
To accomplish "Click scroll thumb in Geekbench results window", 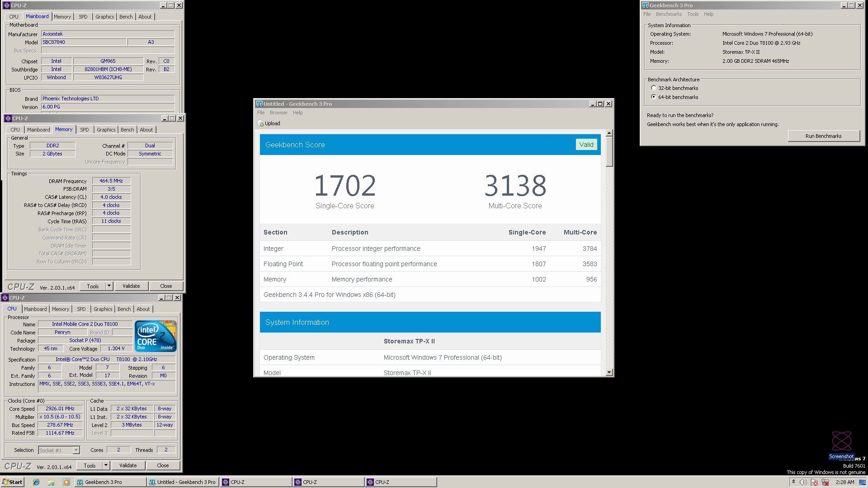I will click(x=609, y=151).
